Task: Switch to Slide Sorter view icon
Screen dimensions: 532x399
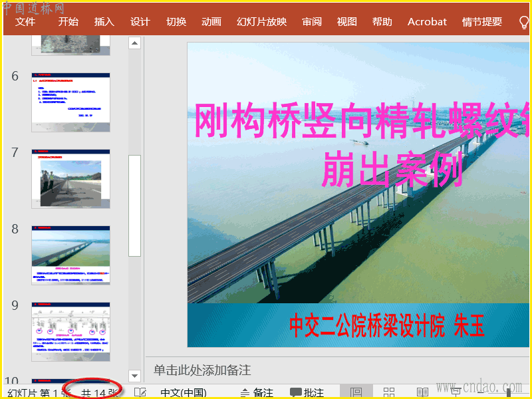Action: tap(389, 392)
